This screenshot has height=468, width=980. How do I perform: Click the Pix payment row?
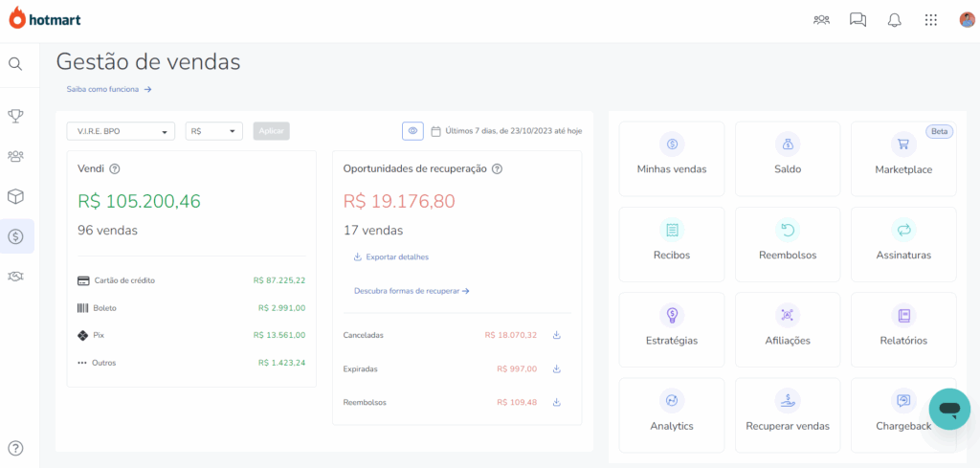click(x=191, y=335)
